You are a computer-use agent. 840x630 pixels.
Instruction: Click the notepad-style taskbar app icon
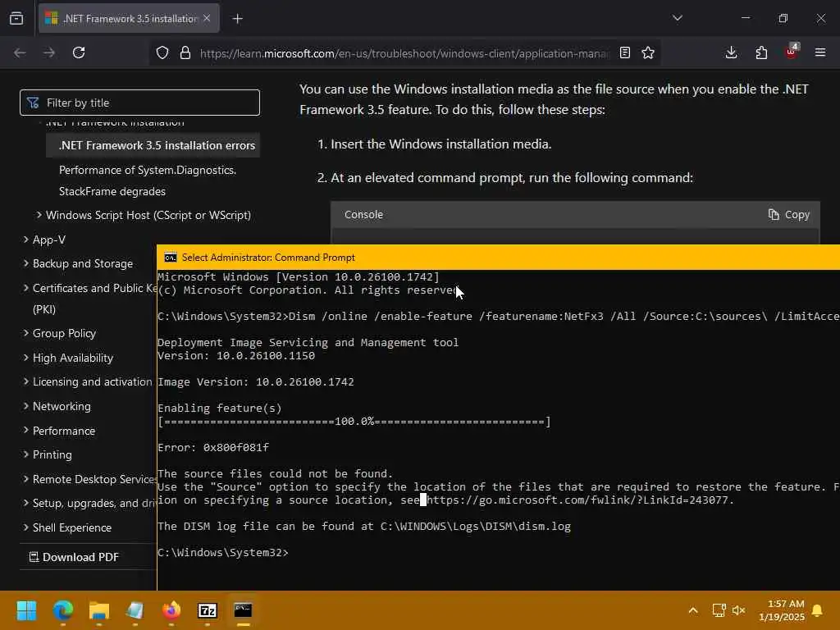pyautogui.click(x=135, y=610)
